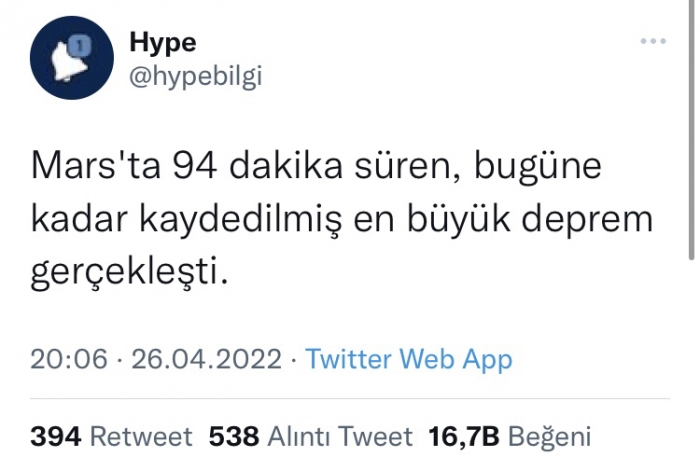700x457 pixels.
Task: Open the Hype profile avatar
Action: 71,58
